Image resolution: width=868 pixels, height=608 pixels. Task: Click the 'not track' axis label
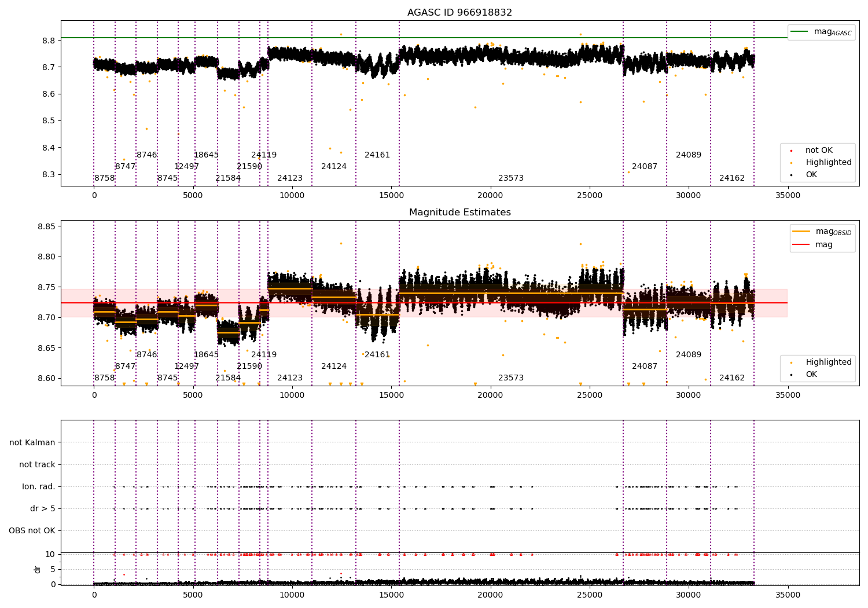click(37, 464)
